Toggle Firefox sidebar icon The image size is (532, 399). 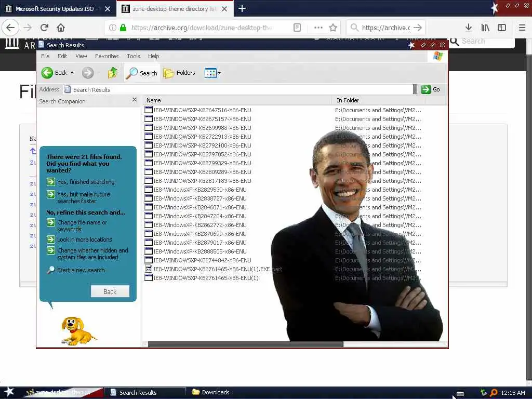tap(502, 28)
